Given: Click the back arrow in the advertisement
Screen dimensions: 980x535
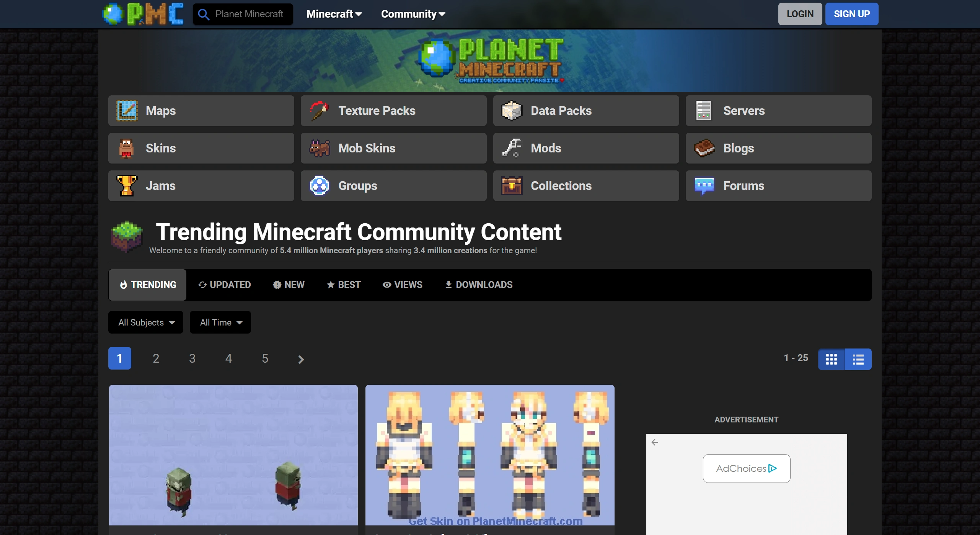Looking at the screenshot, I should (655, 442).
